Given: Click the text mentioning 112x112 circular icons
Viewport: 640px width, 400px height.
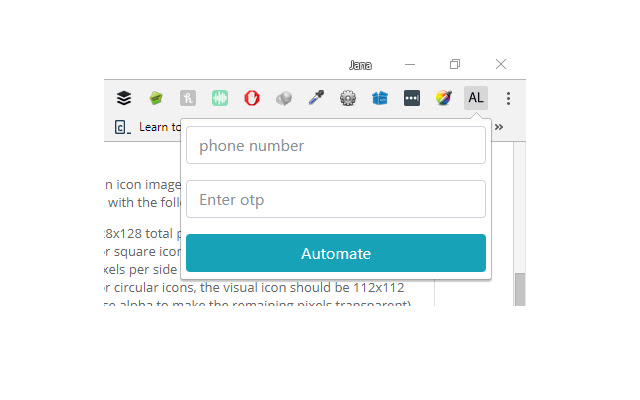Looking at the screenshot, I should pos(254,288).
